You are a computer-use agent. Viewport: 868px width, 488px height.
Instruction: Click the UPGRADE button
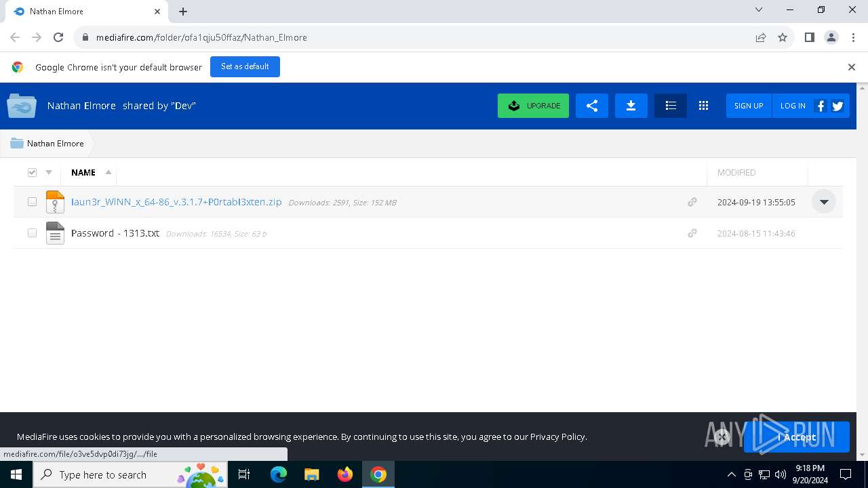click(533, 106)
